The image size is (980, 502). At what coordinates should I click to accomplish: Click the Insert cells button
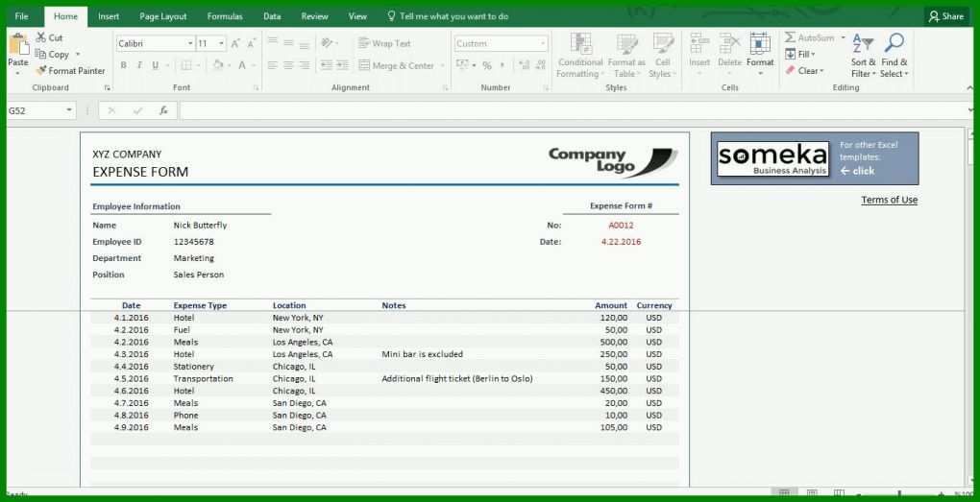click(699, 53)
